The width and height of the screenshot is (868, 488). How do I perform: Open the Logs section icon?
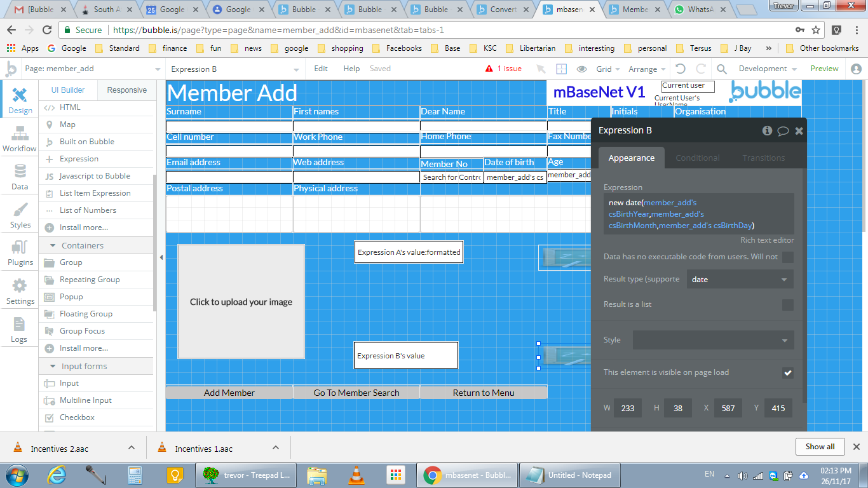(x=20, y=329)
